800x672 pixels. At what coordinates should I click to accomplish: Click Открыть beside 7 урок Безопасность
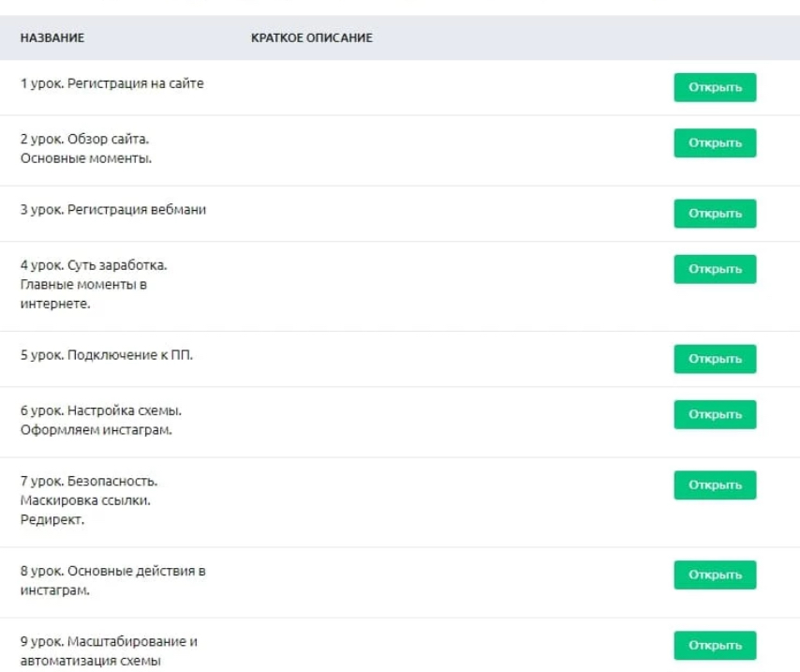click(714, 485)
